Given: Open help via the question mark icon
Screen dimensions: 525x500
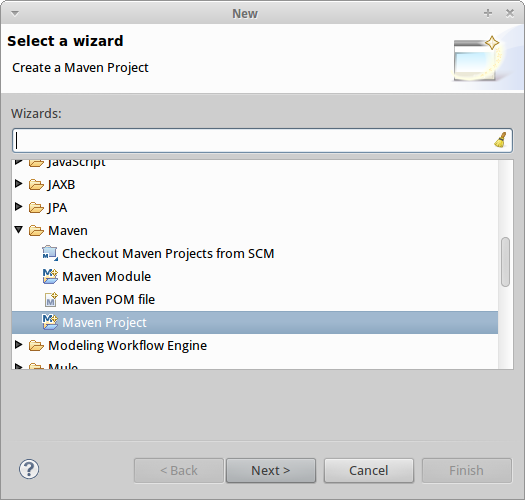Looking at the screenshot, I should pyautogui.click(x=29, y=469).
